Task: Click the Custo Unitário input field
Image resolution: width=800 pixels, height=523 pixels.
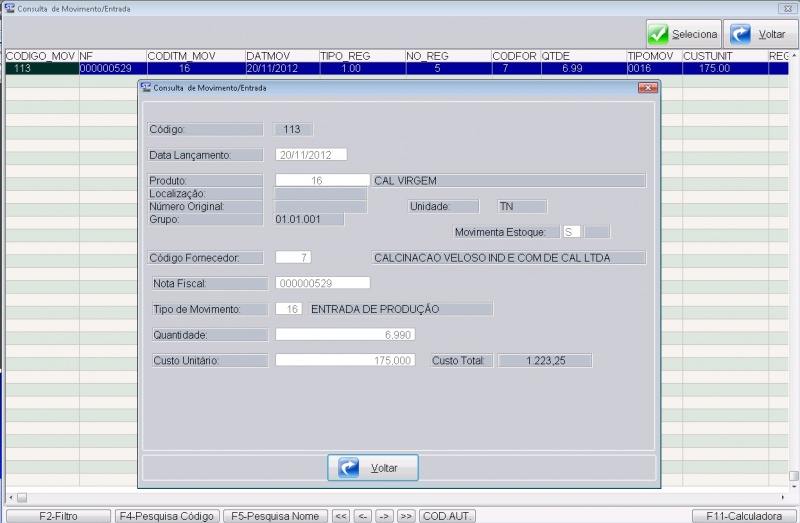Action: point(345,360)
